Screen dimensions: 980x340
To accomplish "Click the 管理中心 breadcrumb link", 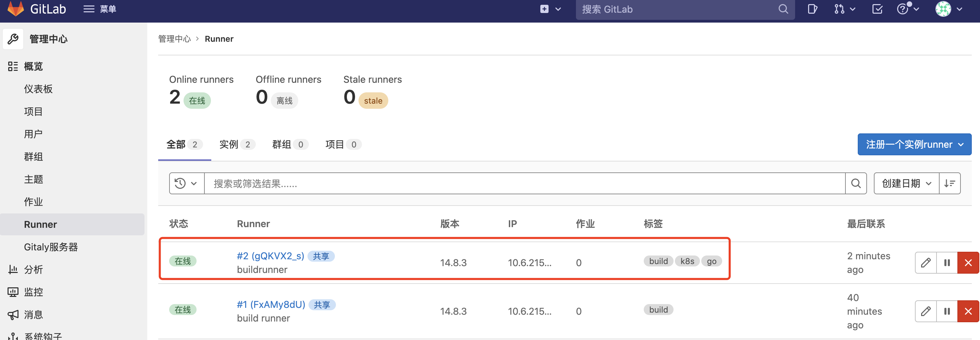I will click(x=175, y=39).
